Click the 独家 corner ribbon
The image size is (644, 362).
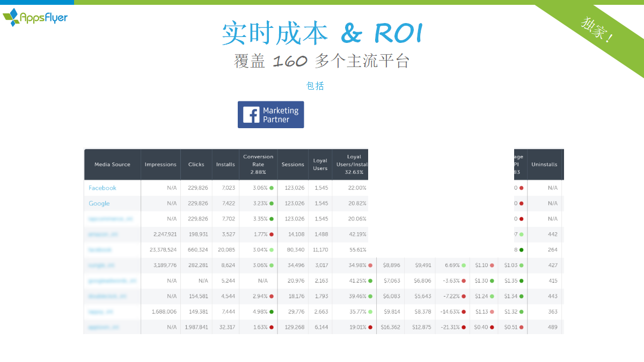point(597,29)
